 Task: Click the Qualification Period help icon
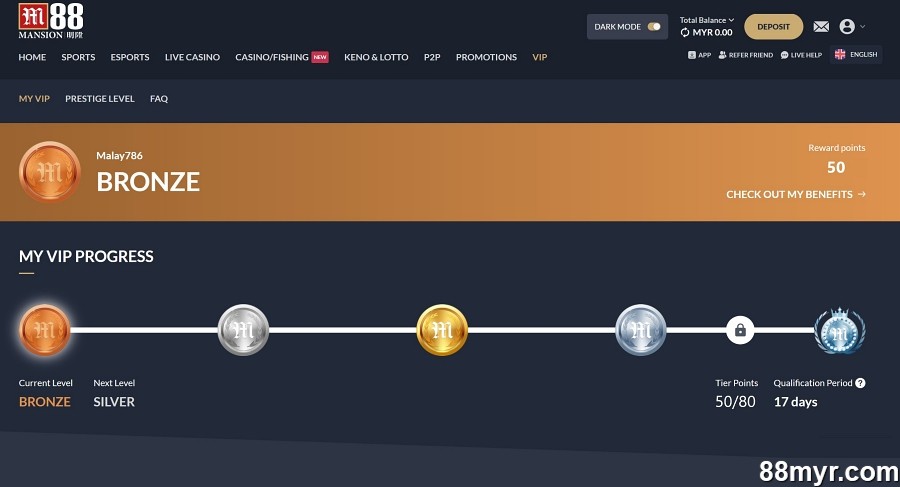click(860, 383)
